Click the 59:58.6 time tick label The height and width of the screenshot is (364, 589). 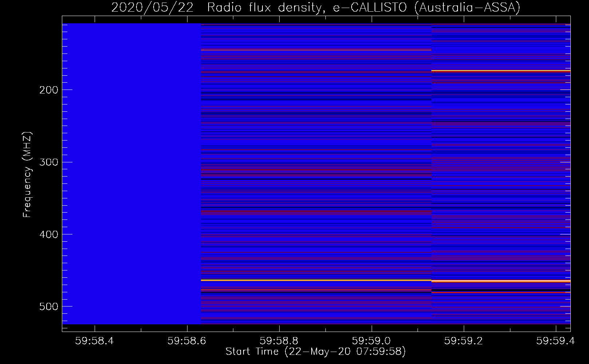(187, 341)
